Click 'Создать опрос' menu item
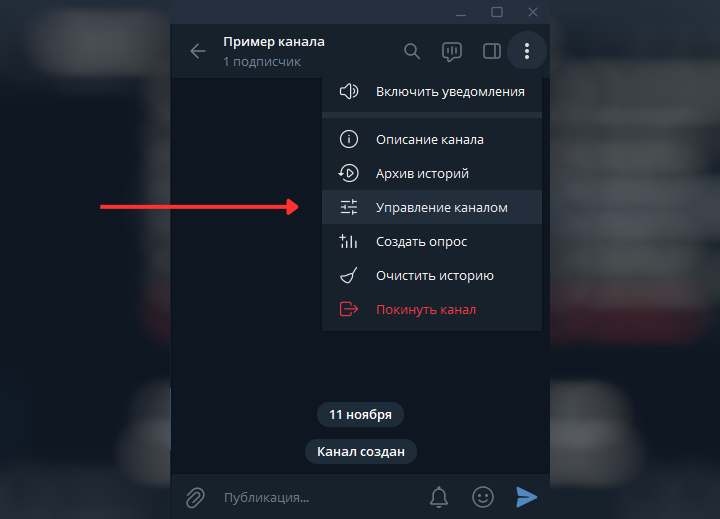Screen dimensions: 720x519 pos(432,241)
